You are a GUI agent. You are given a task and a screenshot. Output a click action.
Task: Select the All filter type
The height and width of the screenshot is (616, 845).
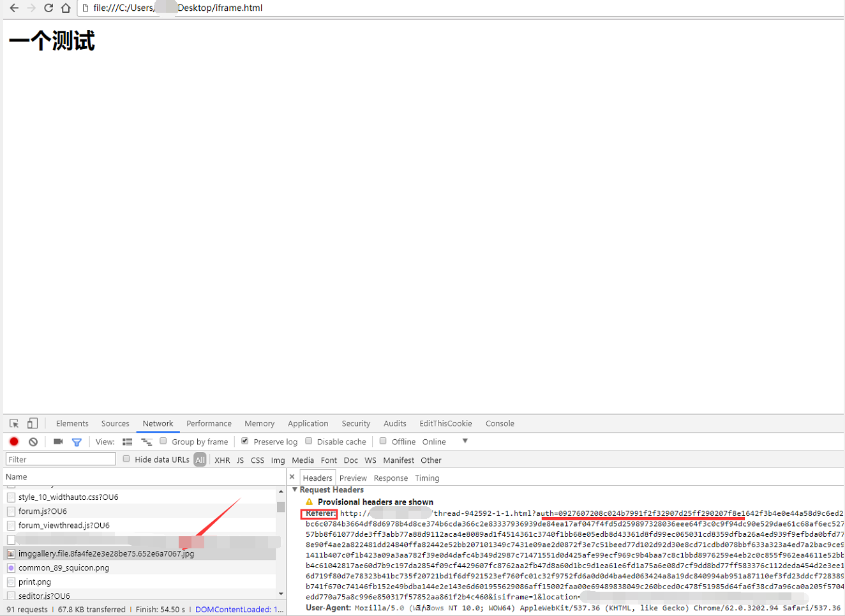coord(200,460)
